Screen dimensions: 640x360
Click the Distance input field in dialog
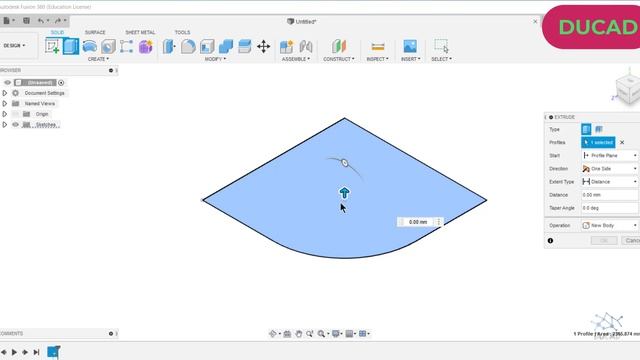[610, 195]
